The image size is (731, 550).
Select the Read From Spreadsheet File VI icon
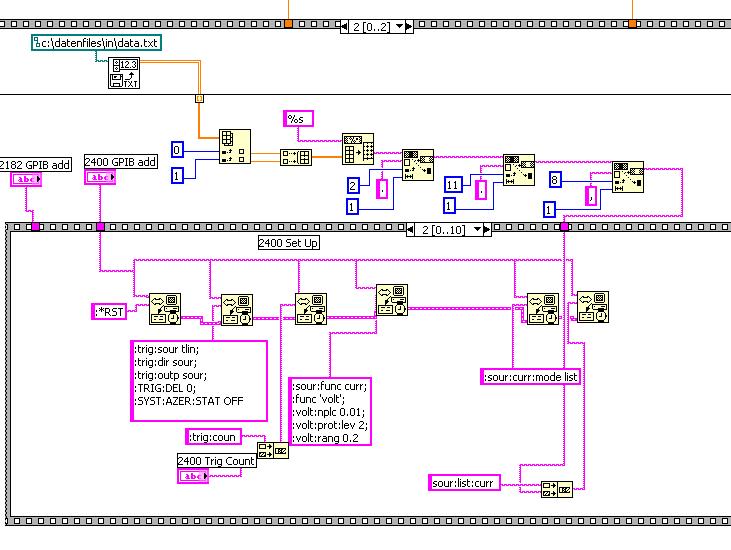tap(124, 73)
